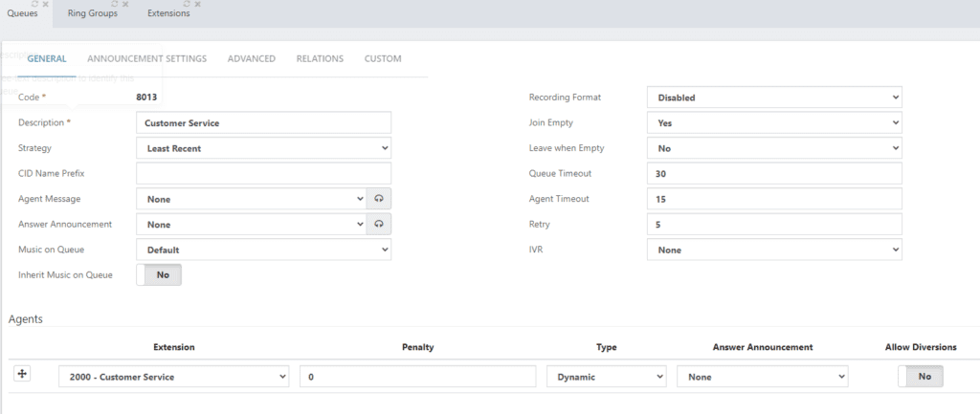Click the CID Name Prefix field

[263, 174]
